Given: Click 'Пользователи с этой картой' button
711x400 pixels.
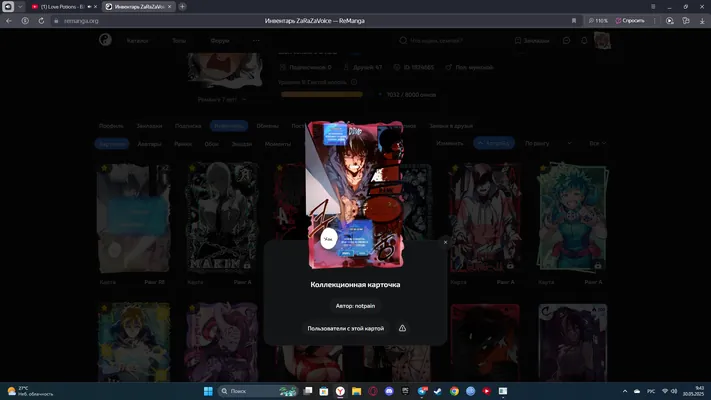Looking at the screenshot, I should point(346,328).
